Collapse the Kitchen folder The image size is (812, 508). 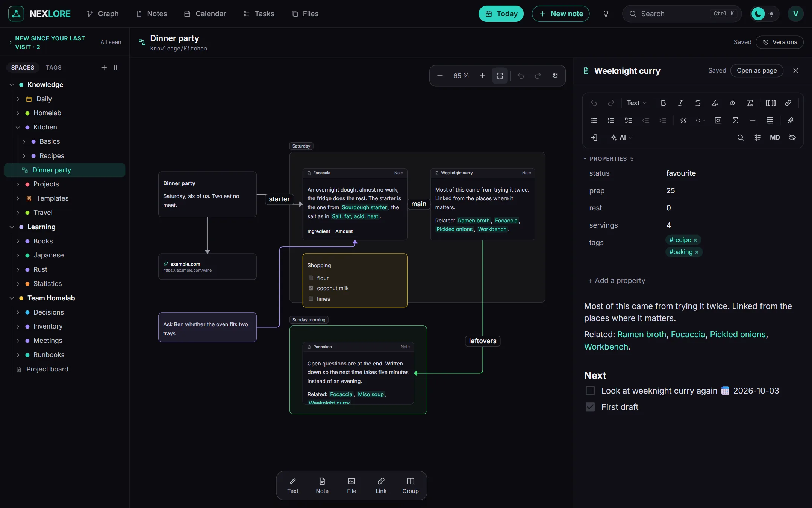(18, 128)
